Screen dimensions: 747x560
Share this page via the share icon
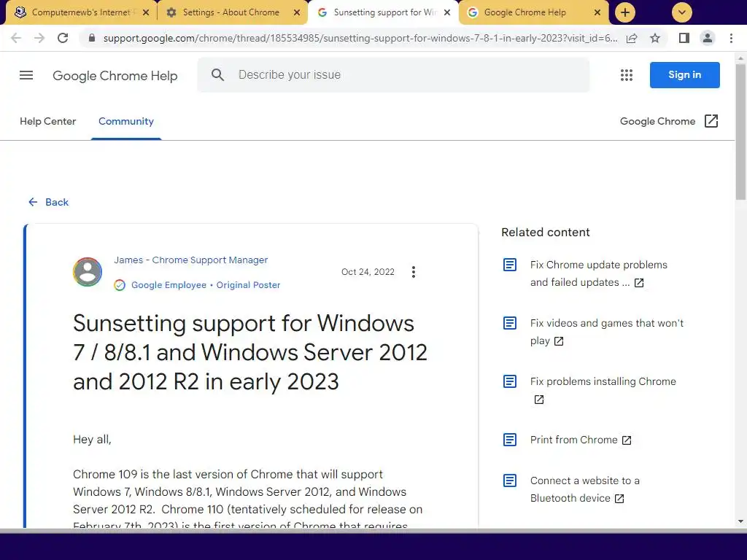[632, 38]
